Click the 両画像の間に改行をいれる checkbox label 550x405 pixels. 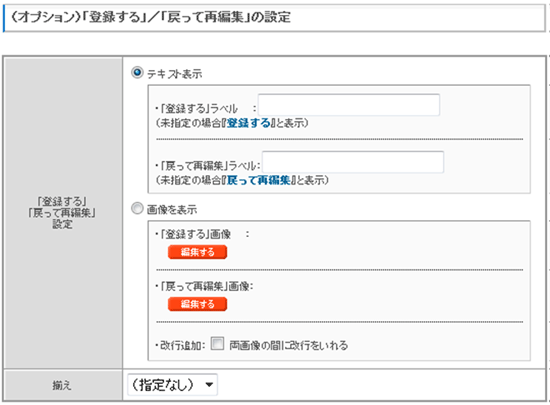(289, 345)
